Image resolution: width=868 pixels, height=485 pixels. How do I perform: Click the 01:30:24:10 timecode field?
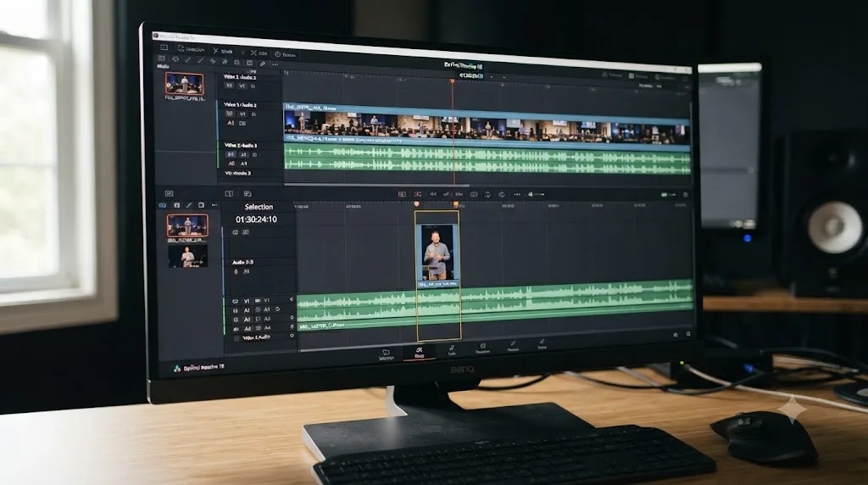pos(256,220)
